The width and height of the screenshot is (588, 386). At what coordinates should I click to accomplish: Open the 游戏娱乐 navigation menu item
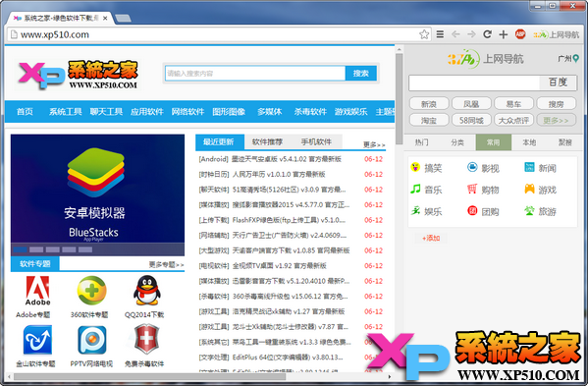point(351,111)
